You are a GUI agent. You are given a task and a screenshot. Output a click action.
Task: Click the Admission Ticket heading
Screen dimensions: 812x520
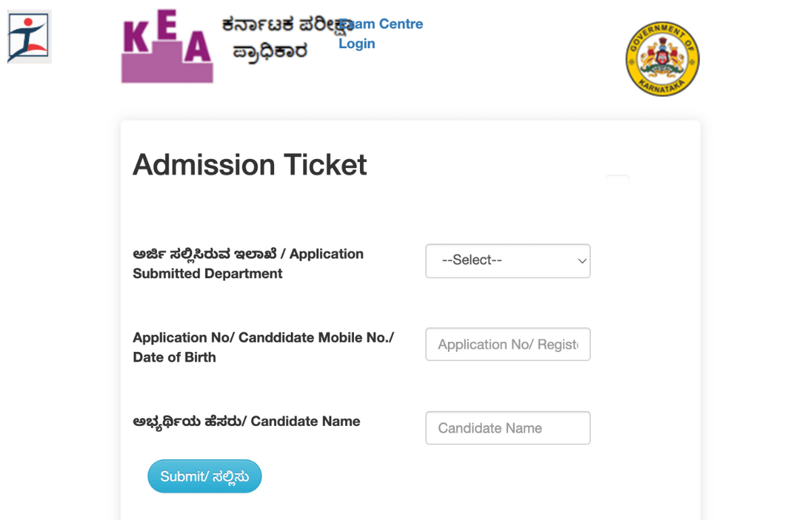(x=250, y=165)
